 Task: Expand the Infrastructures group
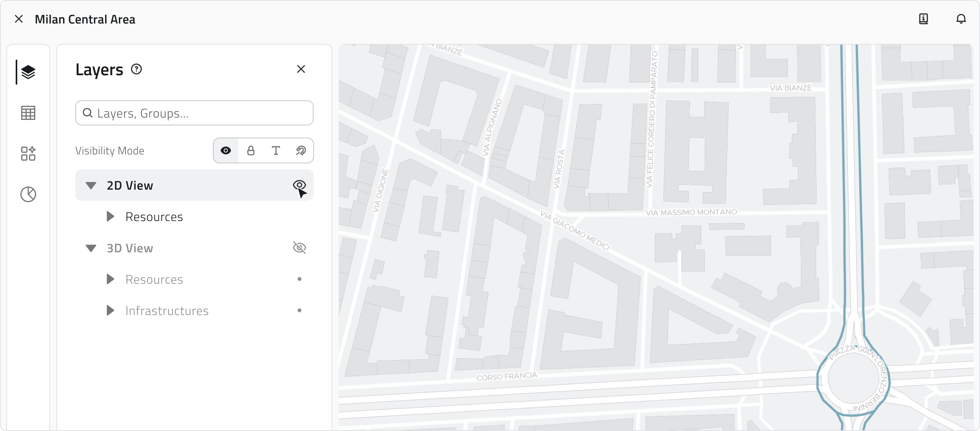pos(111,311)
